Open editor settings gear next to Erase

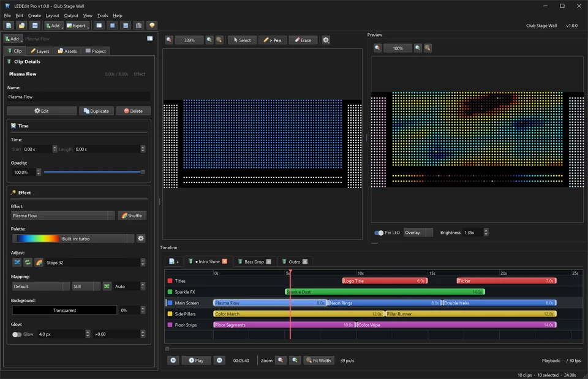326,40
